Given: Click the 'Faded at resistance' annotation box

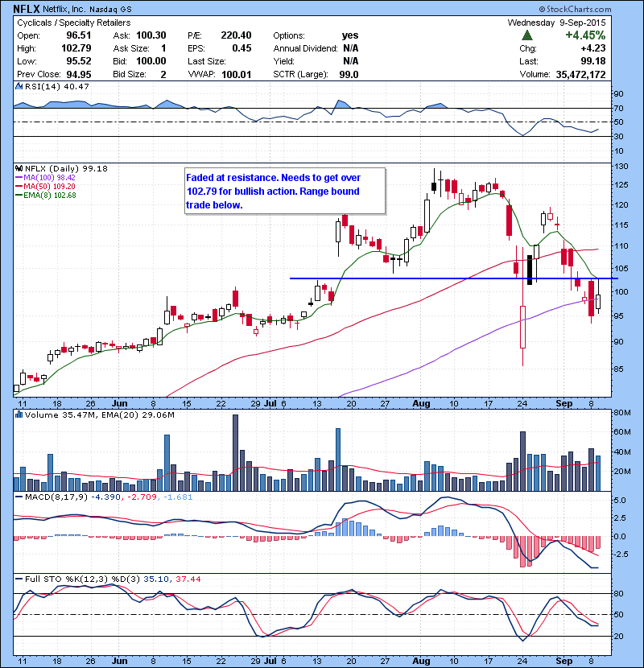Looking at the screenshot, I should tap(285, 191).
